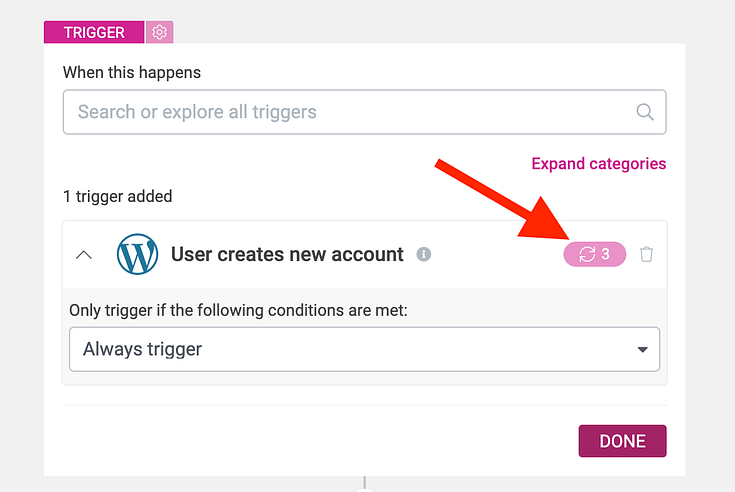Click the pink refresh count badge

[x=594, y=254]
